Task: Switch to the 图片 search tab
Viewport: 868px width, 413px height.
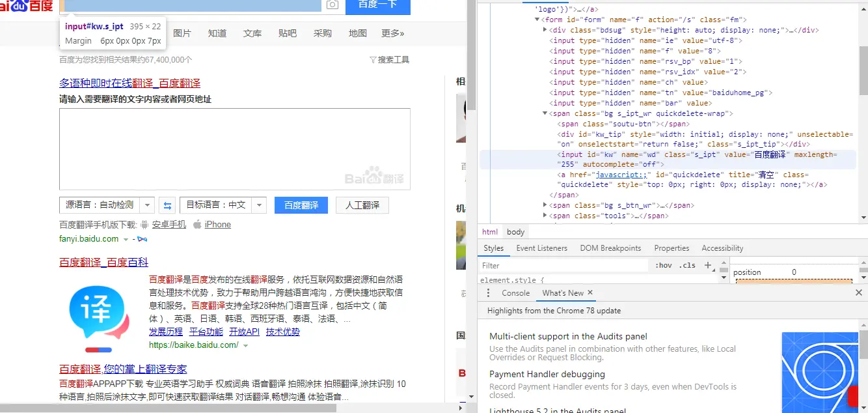Action: tap(182, 33)
